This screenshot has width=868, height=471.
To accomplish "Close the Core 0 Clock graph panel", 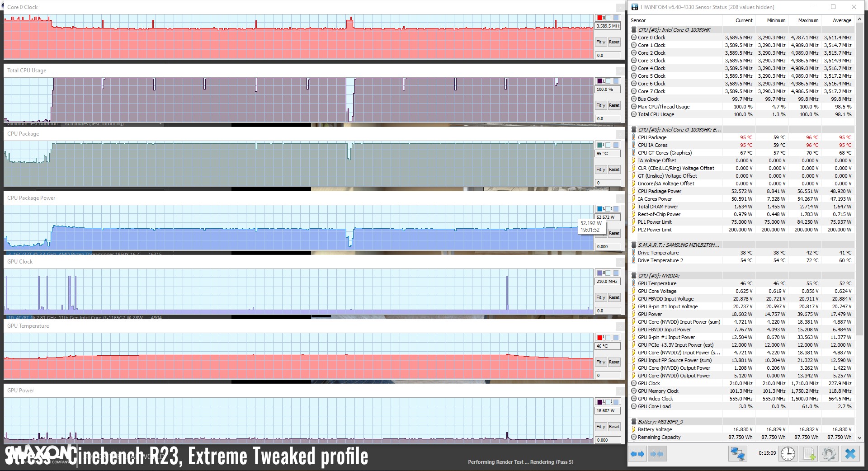I will tap(620, 8).
